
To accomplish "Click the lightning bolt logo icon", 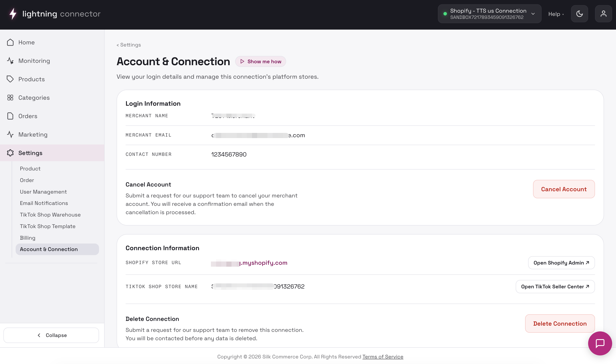I will click(13, 14).
